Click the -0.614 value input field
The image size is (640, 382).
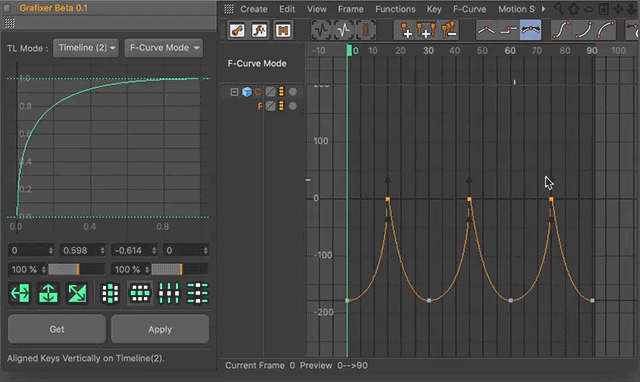tap(134, 250)
